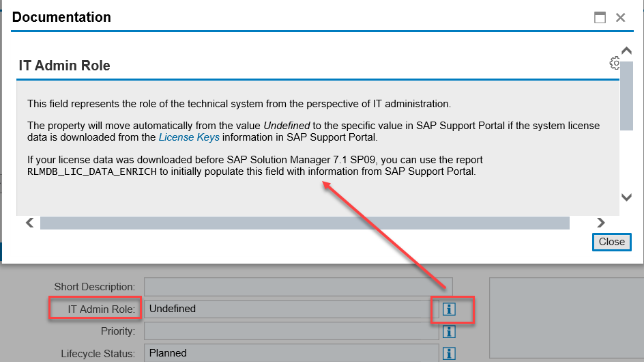Open the documentation settings gear

click(x=615, y=63)
